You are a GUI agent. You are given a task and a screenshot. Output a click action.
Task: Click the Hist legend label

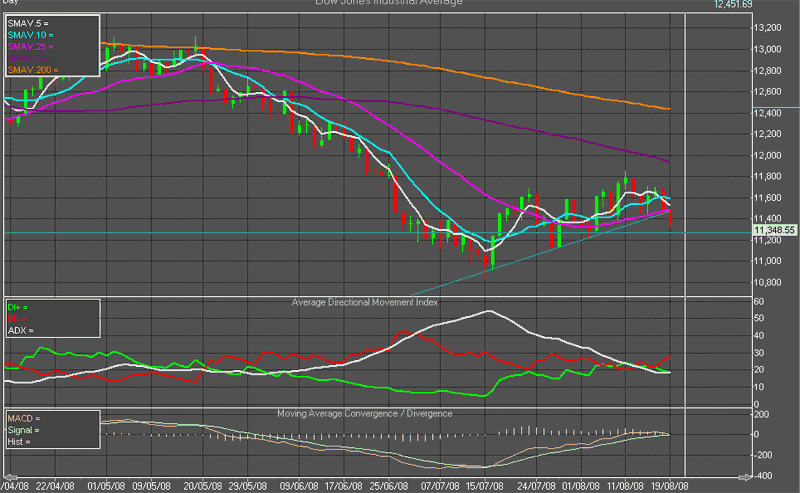pos(19,442)
